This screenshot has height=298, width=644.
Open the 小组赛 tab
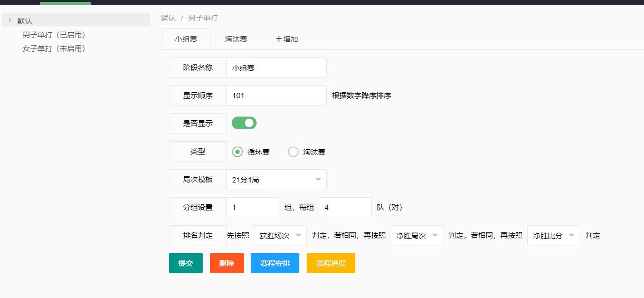pos(186,39)
